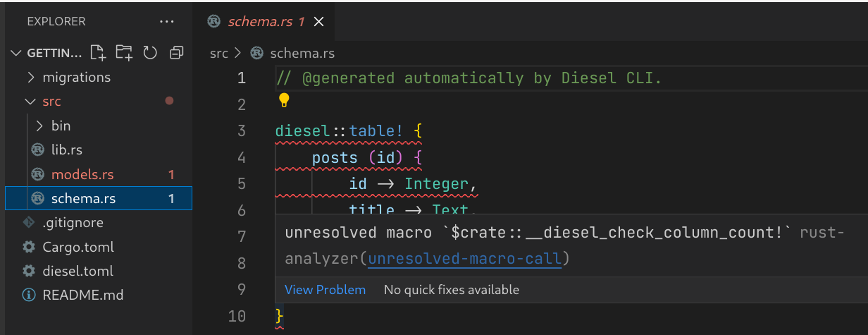Image resolution: width=868 pixels, height=335 pixels.
Task: Click schema.rs in the breadcrumb path
Action: [302, 53]
